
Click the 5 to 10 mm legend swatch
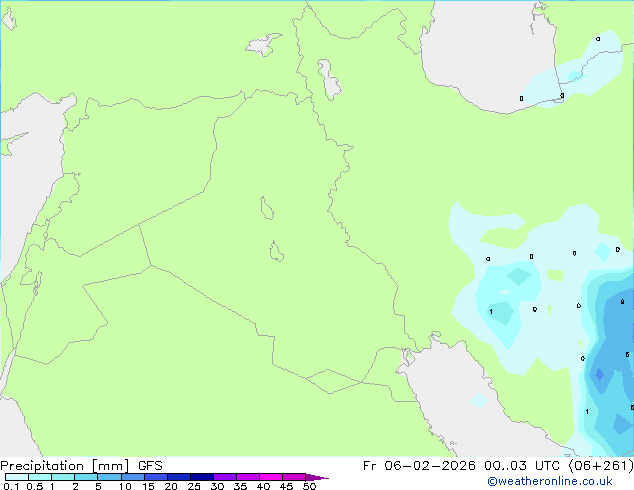(x=109, y=477)
